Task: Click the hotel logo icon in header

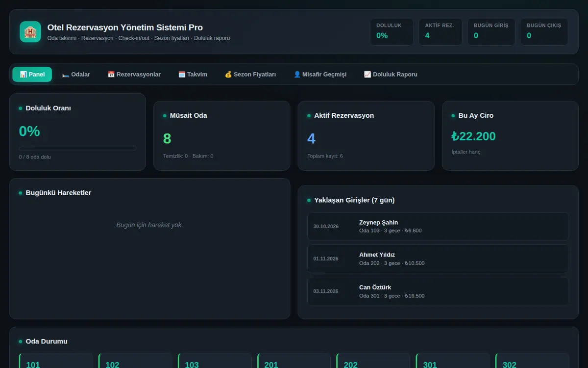Action: click(30, 32)
